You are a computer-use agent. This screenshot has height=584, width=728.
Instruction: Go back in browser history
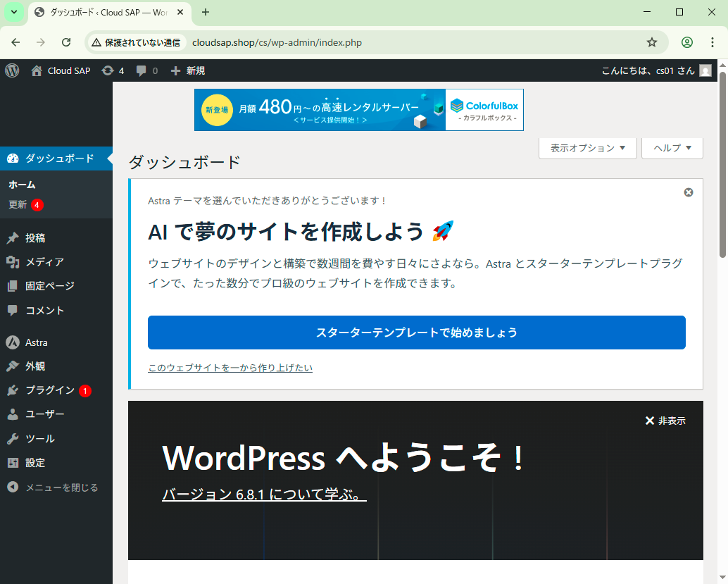tap(15, 42)
